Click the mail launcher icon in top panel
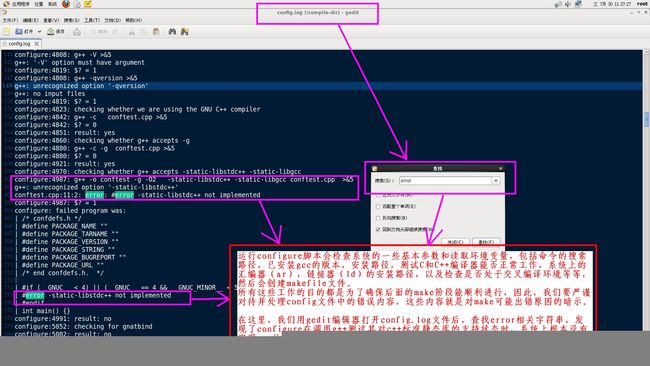The image size is (650, 366). 77,4
